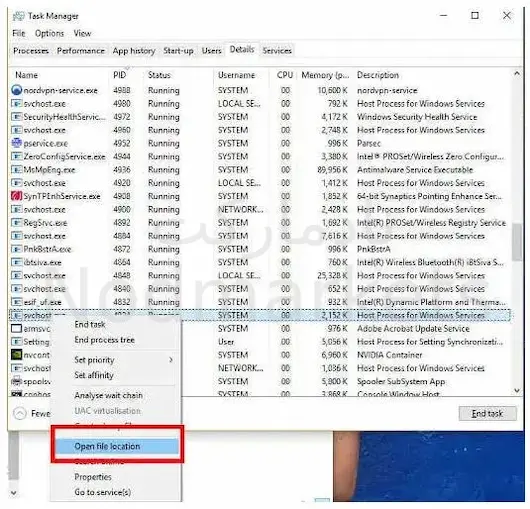
Task: Switch to the Performance tab
Action: click(x=81, y=51)
